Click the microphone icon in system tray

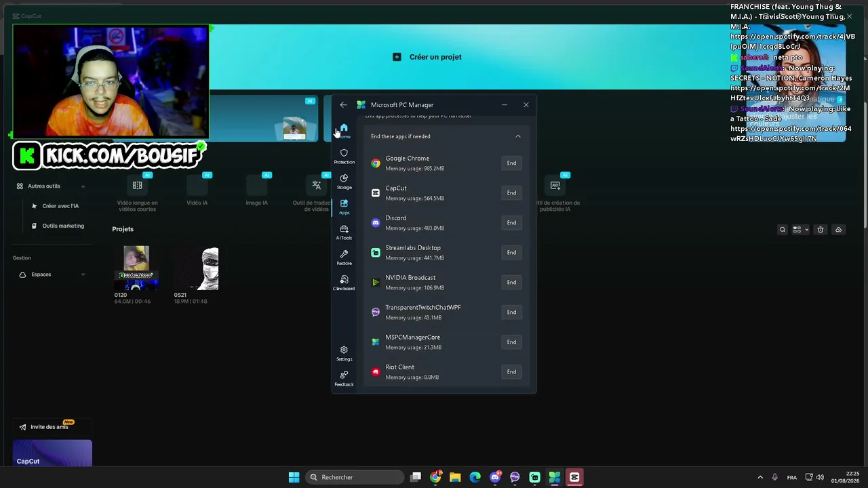tap(774, 477)
